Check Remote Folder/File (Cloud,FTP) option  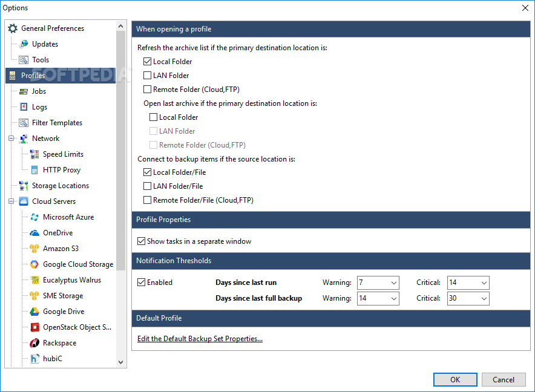point(148,200)
